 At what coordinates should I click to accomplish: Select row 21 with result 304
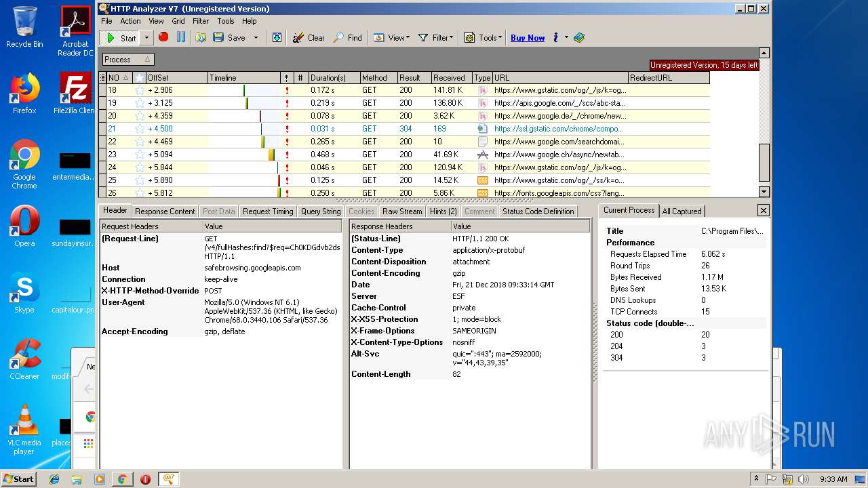[x=404, y=129]
